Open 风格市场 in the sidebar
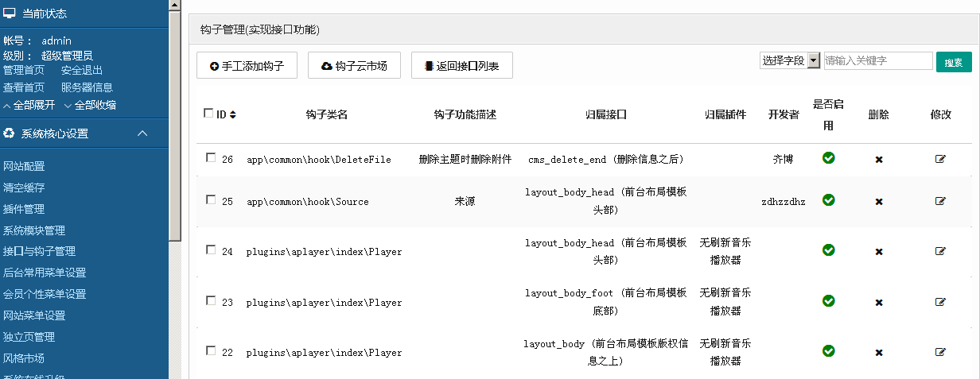This screenshot has width=980, height=379. click(x=24, y=358)
